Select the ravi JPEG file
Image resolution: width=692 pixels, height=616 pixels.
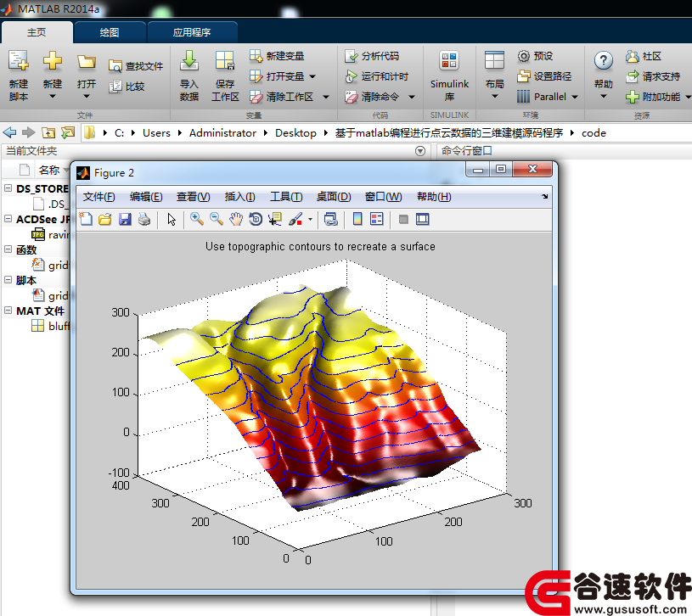[50, 234]
